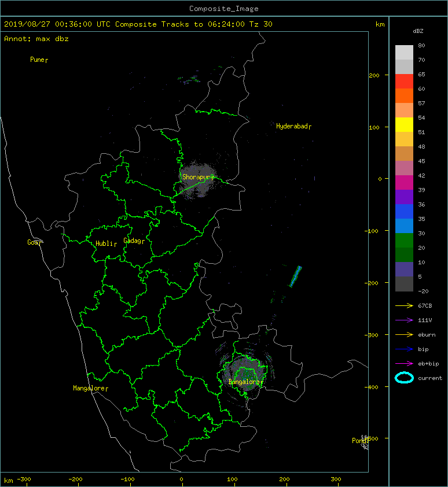Click the 'current' legend label
Image resolution: width=448 pixels, height=487 pixels.
(430, 378)
